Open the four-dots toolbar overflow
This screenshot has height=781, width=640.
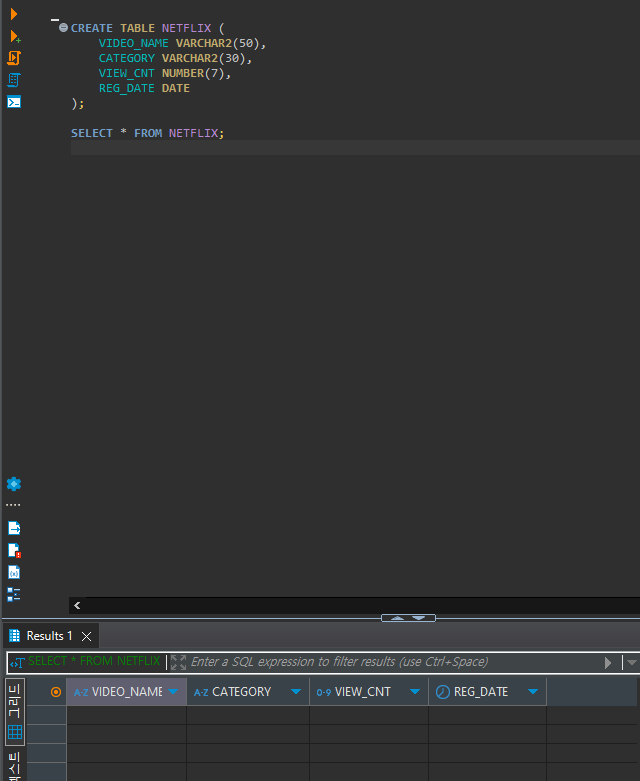click(x=13, y=505)
